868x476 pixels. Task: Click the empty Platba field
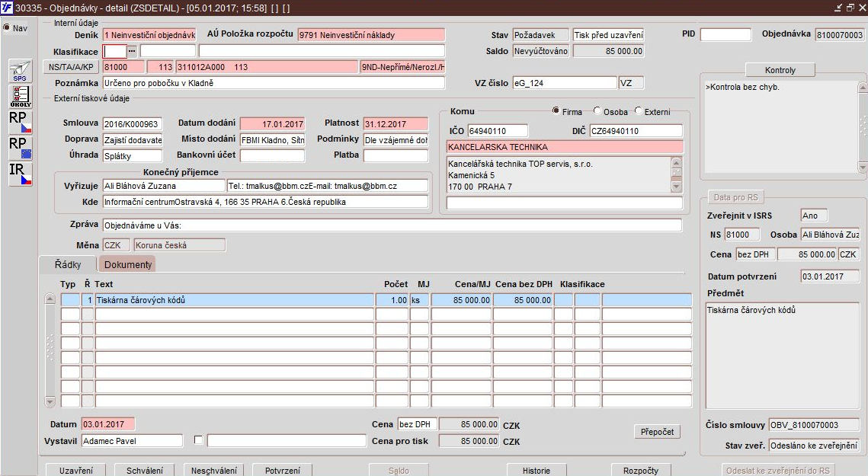click(x=396, y=156)
